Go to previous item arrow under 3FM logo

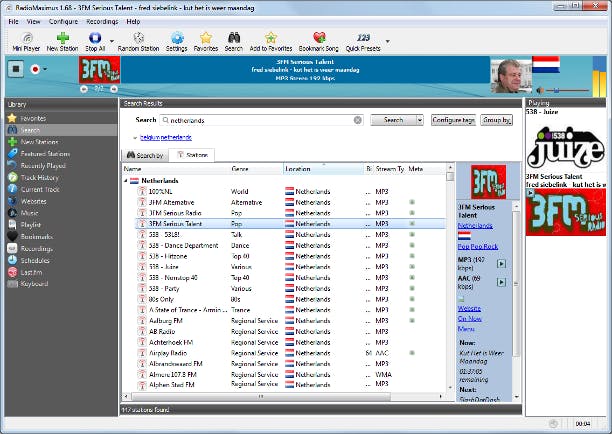[84, 89]
